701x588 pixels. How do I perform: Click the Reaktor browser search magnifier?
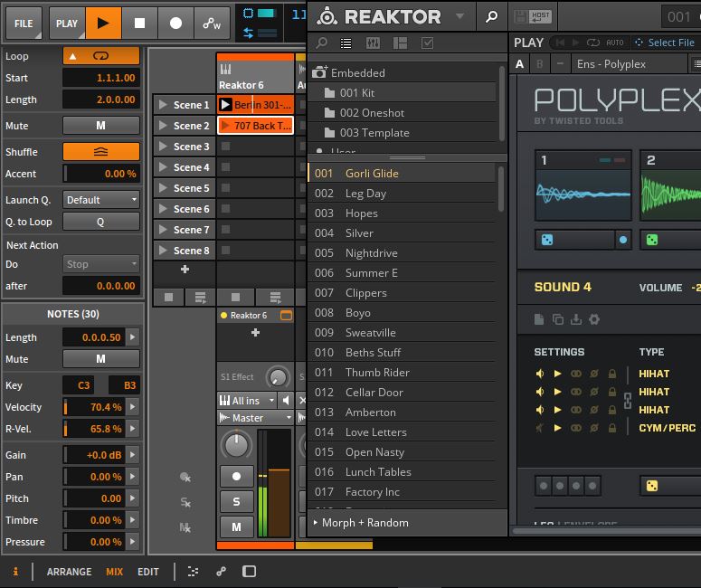click(x=321, y=43)
